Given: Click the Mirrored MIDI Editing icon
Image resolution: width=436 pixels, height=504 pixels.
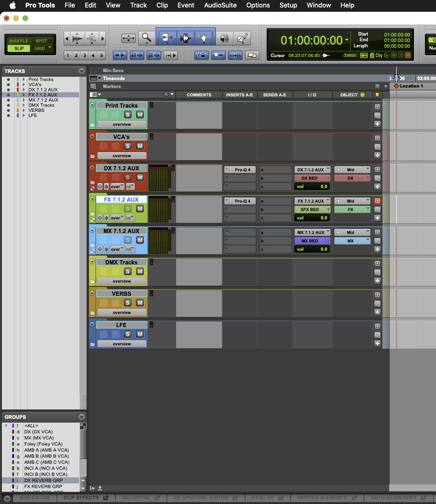Looking at the screenshot, I should [x=235, y=55].
